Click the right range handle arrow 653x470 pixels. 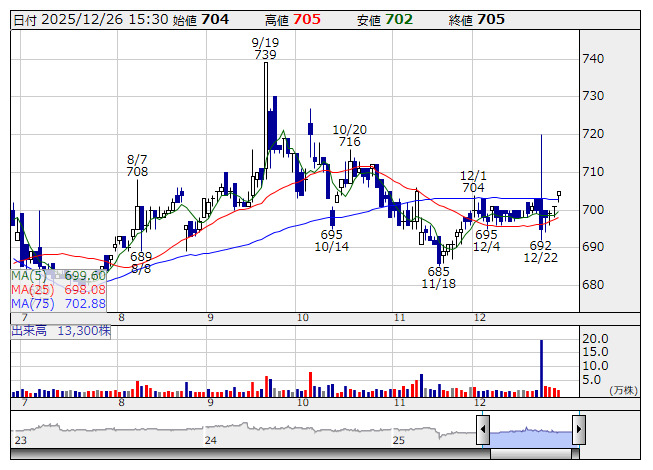pos(578,430)
